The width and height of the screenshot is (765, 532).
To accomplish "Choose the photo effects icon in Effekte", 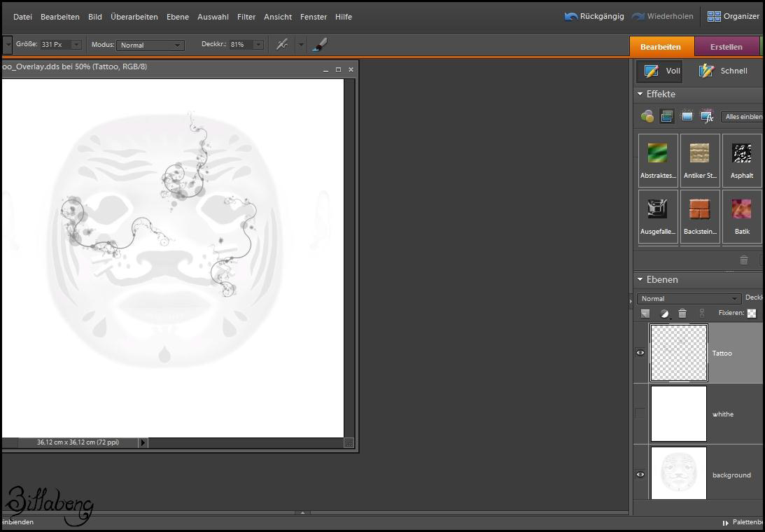I will [687, 117].
